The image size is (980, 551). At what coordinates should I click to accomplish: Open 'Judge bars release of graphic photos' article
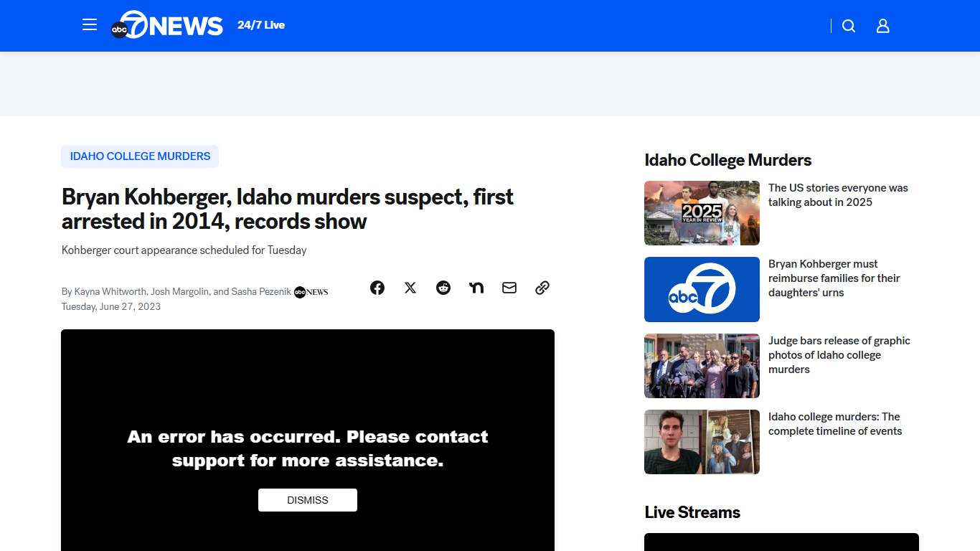tap(839, 354)
